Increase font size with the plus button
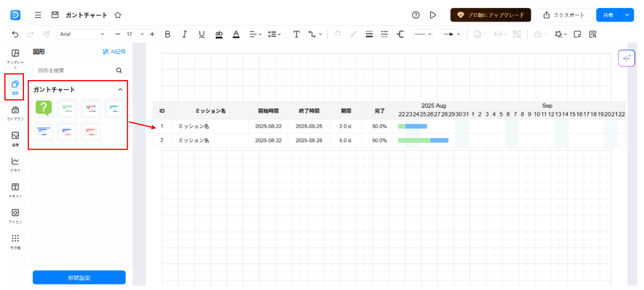This screenshot has height=290, width=644. pos(153,34)
